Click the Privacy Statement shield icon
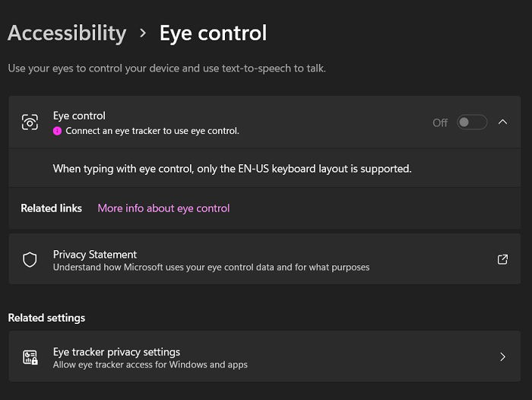This screenshot has height=400, width=532. click(x=30, y=260)
